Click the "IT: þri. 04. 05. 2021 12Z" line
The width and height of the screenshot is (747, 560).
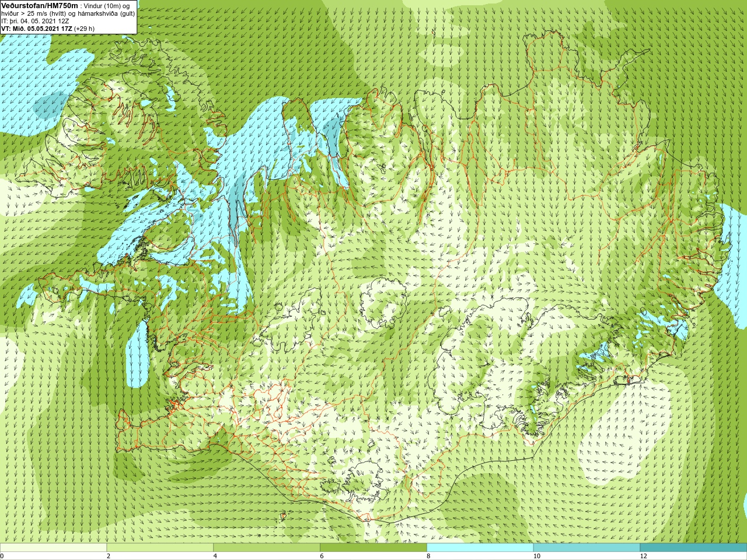35,21
